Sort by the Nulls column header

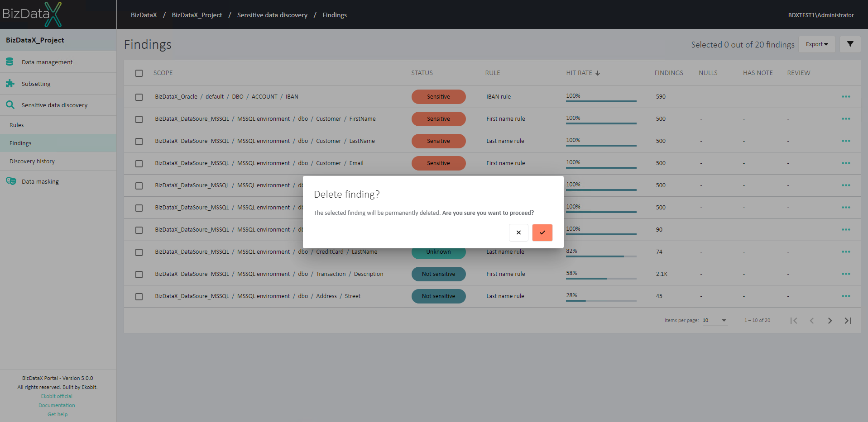[x=708, y=73]
